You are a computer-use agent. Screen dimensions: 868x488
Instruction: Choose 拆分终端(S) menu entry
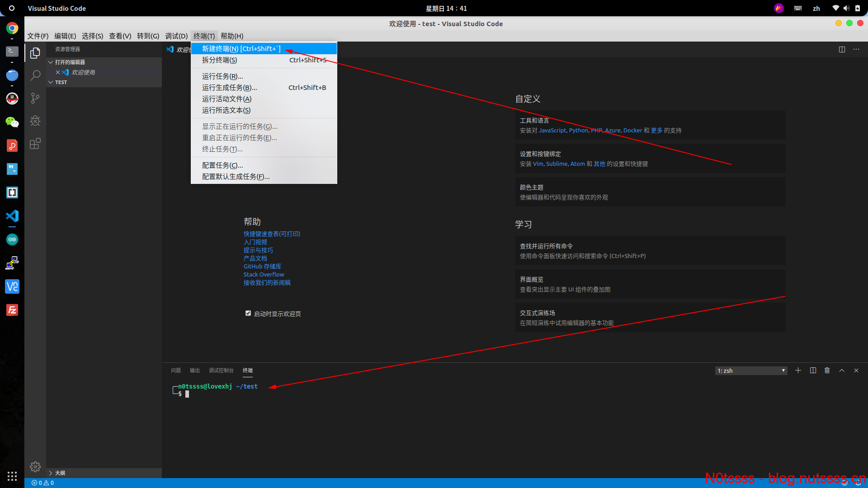tap(264, 60)
